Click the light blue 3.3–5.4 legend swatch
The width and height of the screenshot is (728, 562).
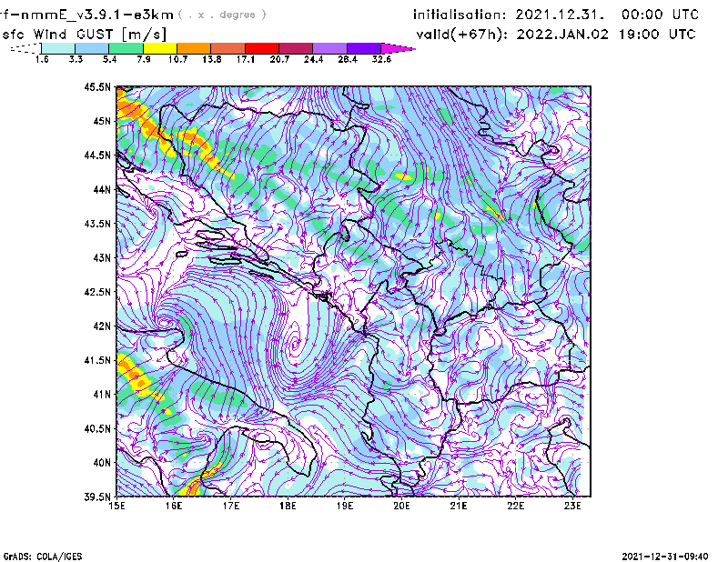click(x=92, y=48)
